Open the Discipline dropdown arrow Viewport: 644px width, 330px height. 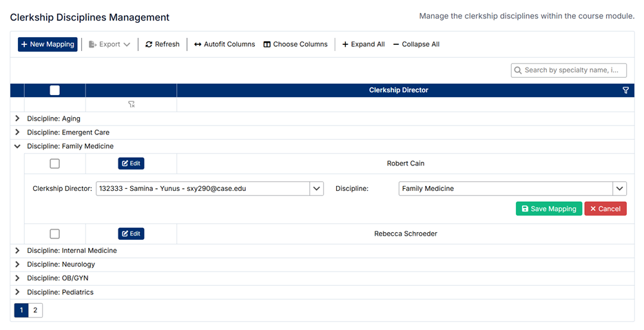pos(619,189)
